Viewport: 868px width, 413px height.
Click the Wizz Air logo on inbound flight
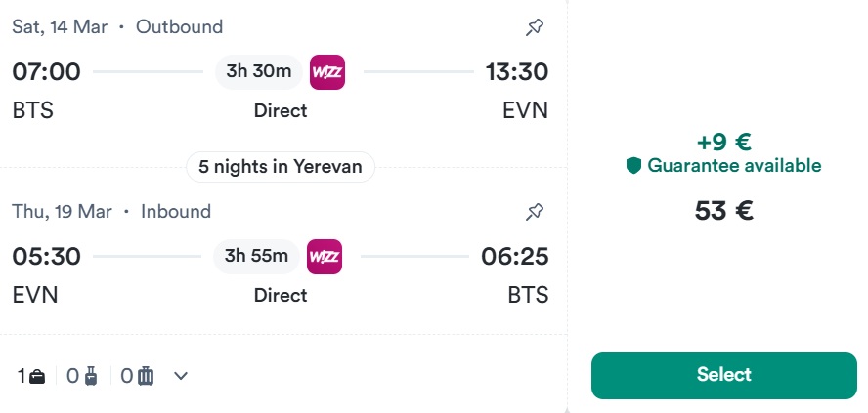[x=325, y=256]
